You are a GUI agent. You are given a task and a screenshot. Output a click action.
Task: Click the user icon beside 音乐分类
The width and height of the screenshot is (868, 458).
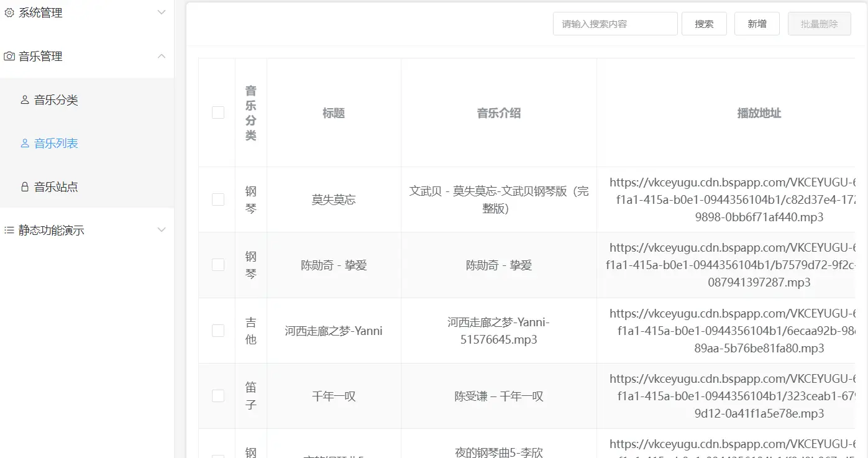(25, 100)
